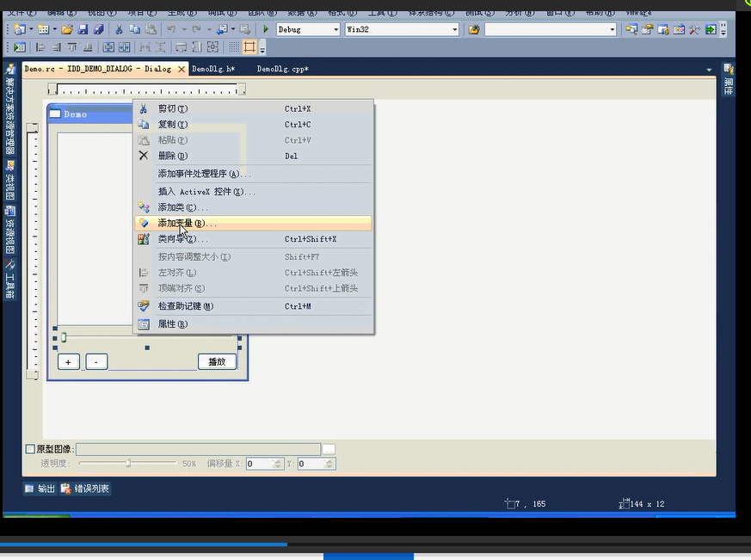
Task: Open the 错误列表 panel tab
Action: pos(85,489)
